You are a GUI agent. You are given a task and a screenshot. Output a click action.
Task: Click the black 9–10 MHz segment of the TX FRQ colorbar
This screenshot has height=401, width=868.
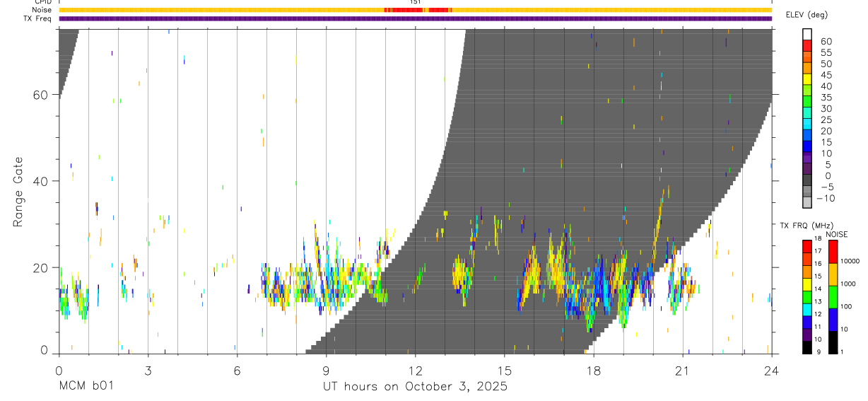(807, 347)
